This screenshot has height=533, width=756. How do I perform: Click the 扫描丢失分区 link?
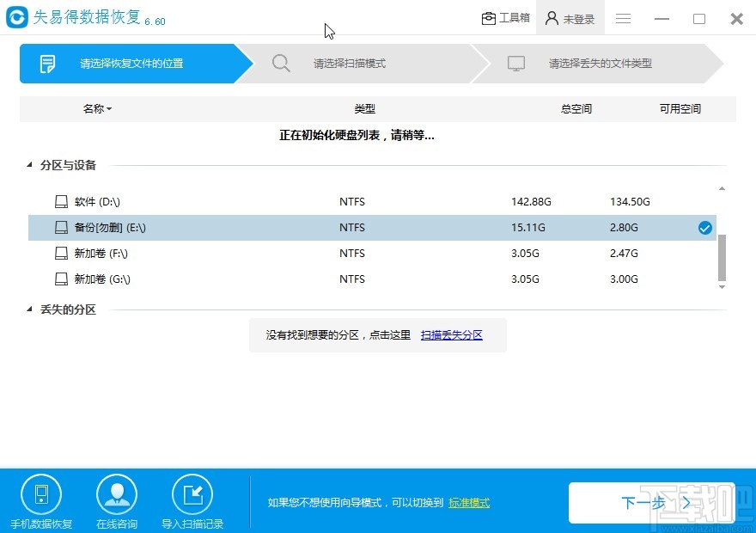click(x=451, y=334)
